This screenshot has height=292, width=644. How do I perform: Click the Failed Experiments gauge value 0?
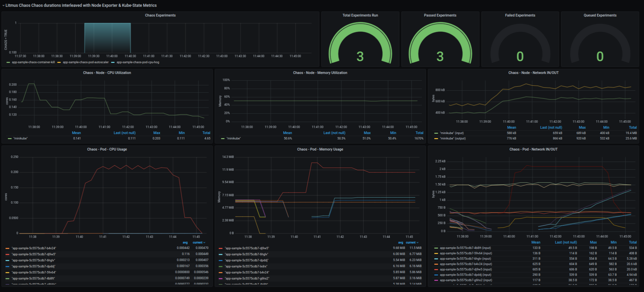click(x=520, y=56)
